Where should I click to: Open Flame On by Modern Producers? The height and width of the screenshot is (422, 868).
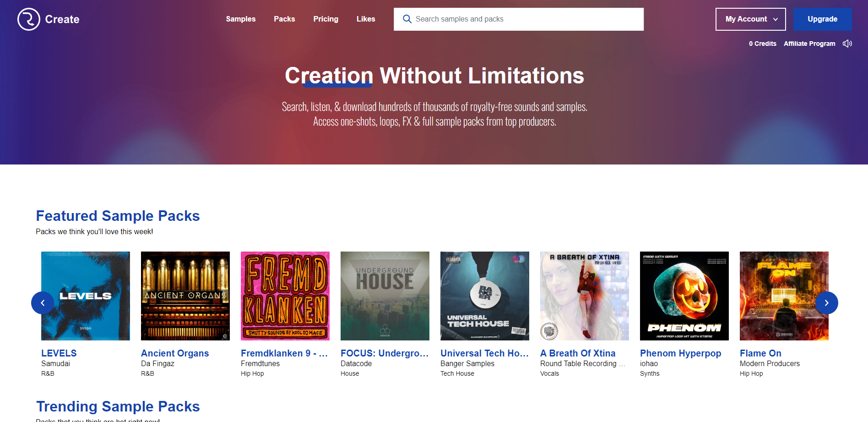784,296
